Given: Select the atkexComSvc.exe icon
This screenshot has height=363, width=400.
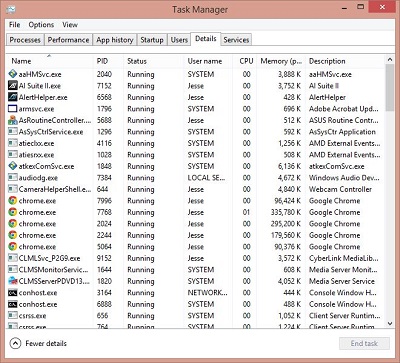Looking at the screenshot, I should [x=13, y=166].
